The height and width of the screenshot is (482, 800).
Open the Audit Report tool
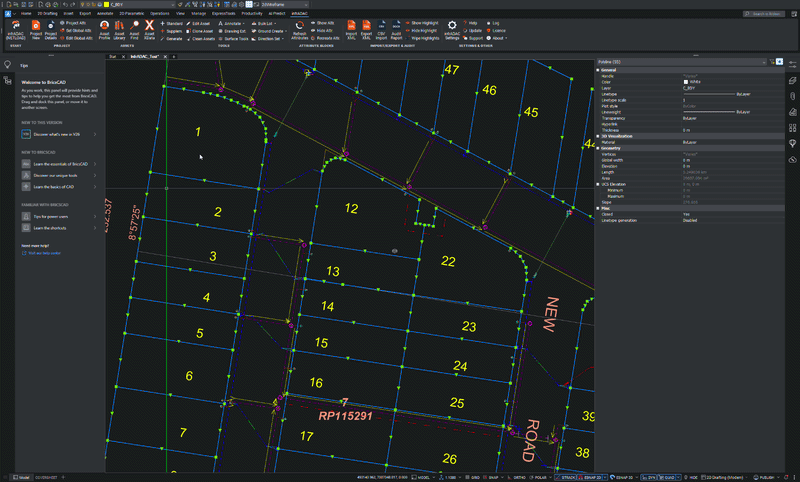[396, 30]
